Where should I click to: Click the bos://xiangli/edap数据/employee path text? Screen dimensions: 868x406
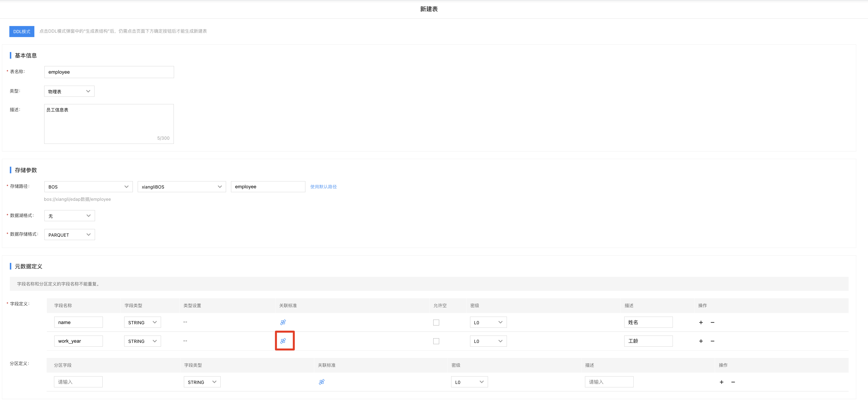coord(77,199)
